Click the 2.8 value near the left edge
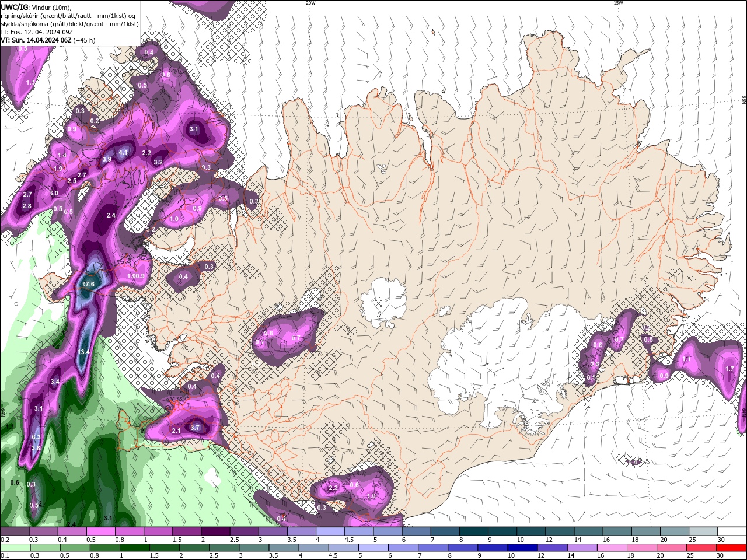The width and height of the screenshot is (747, 560). pyautogui.click(x=27, y=206)
